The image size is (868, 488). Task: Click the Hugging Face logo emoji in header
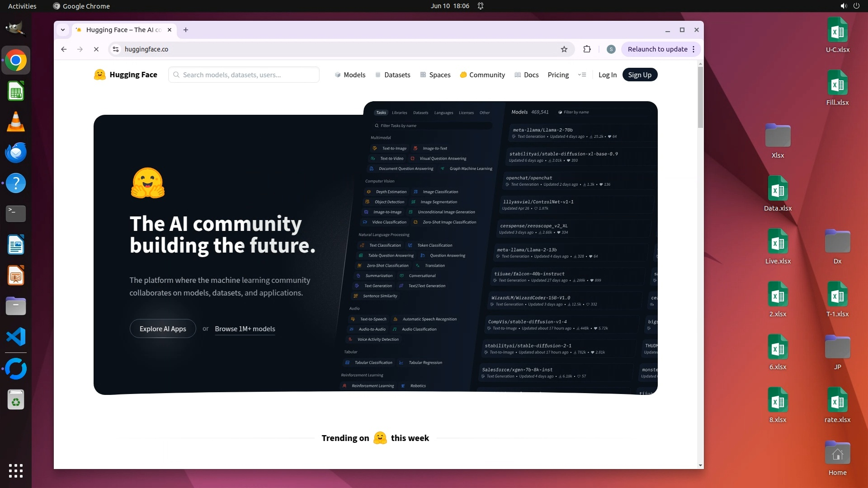[99, 75]
